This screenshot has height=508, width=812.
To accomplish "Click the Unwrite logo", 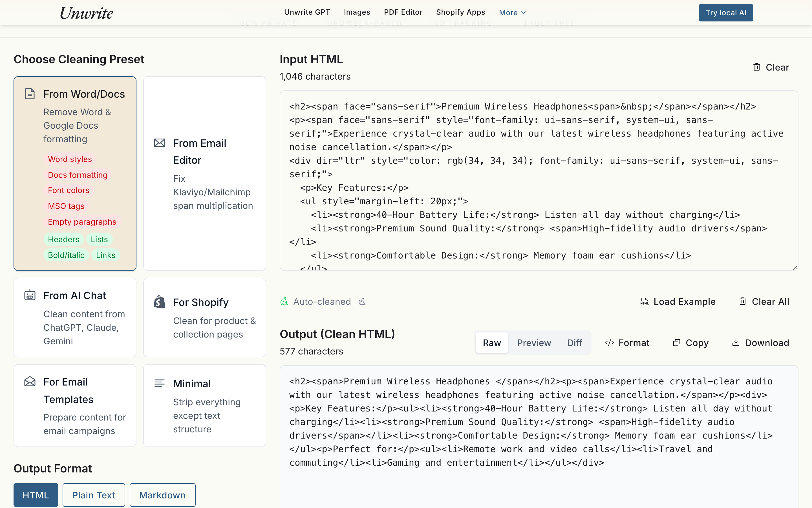I will [86, 13].
